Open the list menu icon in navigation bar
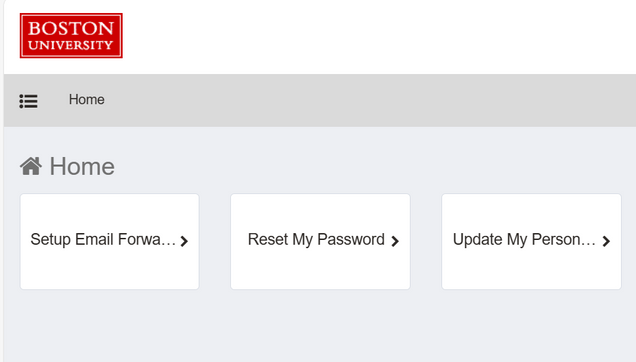This screenshot has width=636, height=362. click(28, 101)
